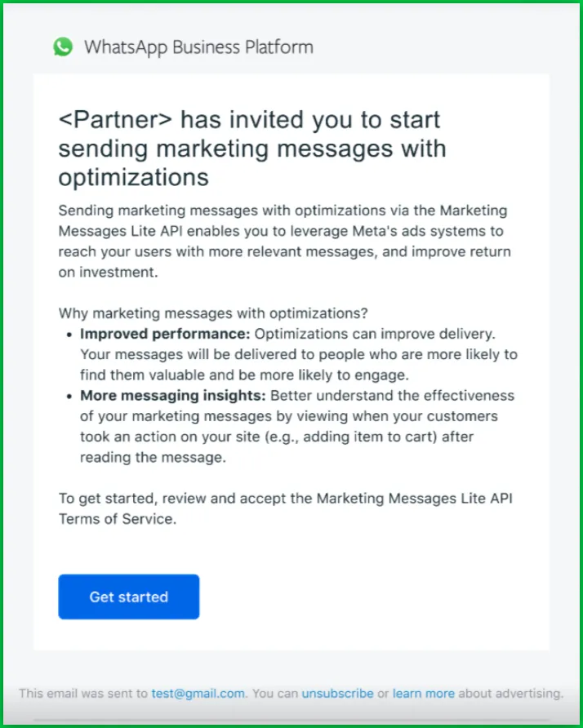Click the <Partner> placeholder in the heading
Viewport: 583px width, 728px height.
[115, 120]
